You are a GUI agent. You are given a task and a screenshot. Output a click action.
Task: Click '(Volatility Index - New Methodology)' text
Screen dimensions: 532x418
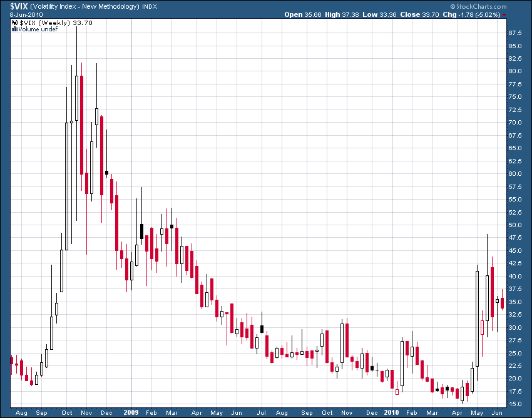coord(85,6)
